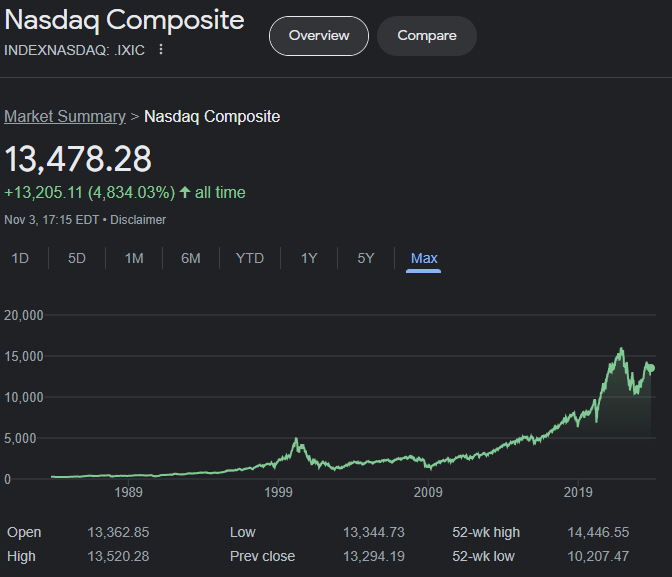Click the 15,000 y-axis label
This screenshot has height=577, width=672.
(24, 356)
